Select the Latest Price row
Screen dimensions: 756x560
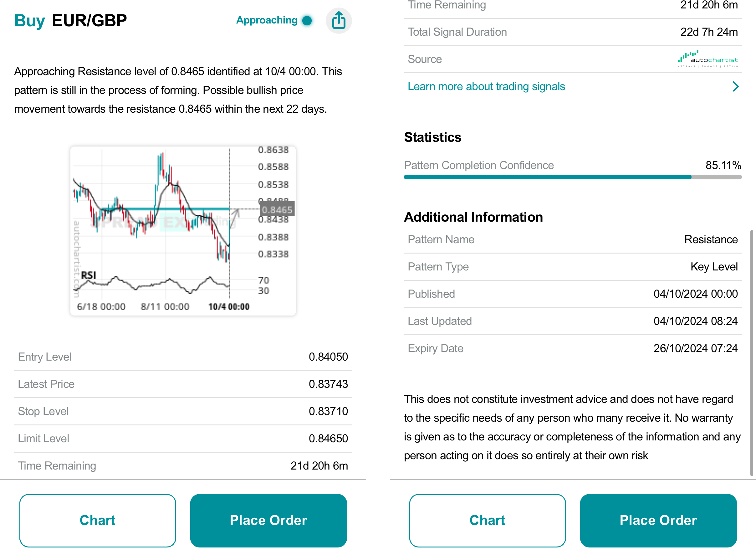[x=183, y=384]
